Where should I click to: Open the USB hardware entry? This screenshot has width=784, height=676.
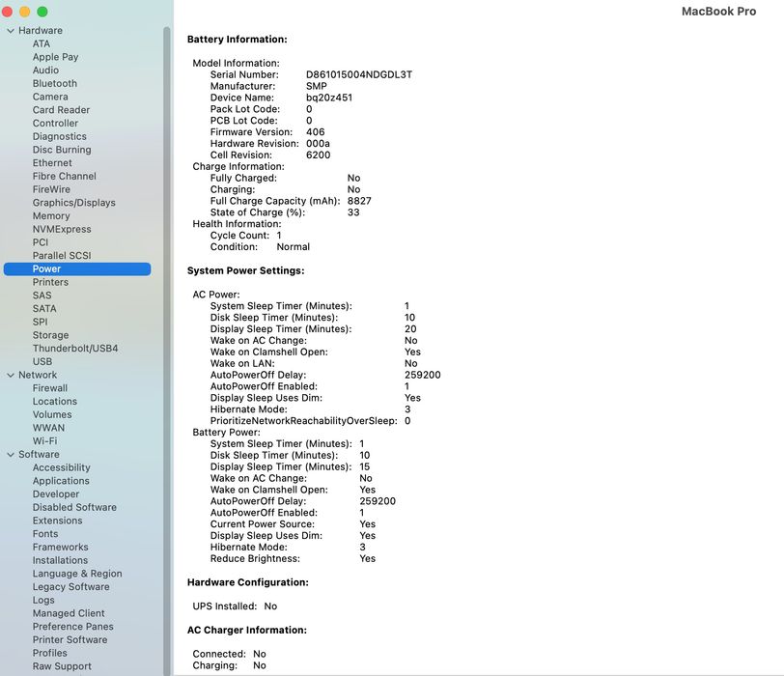pyautogui.click(x=42, y=361)
